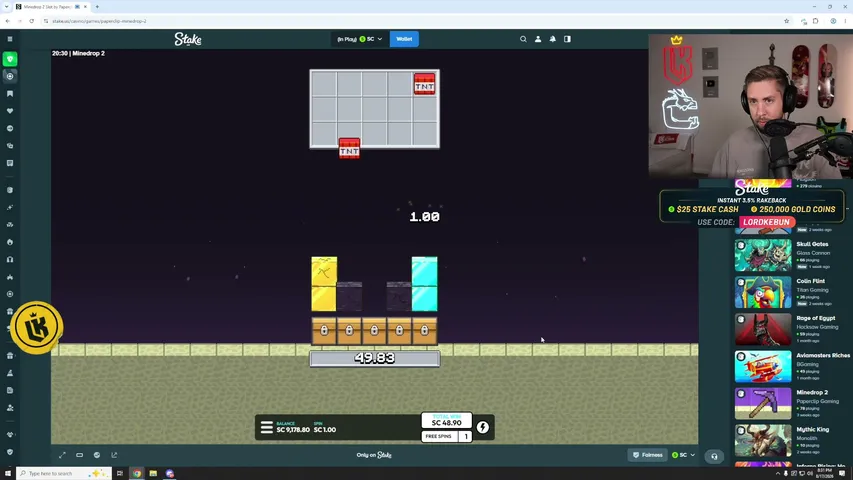This screenshot has width=853, height=480.
Task: Click the 49.83 win amount bar
Action: (x=375, y=359)
